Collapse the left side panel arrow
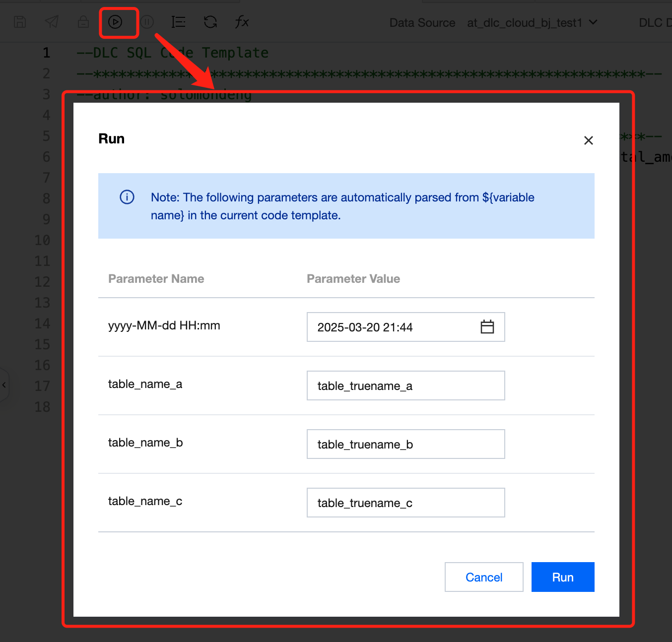Viewport: 672px width, 642px height. pyautogui.click(x=4, y=385)
